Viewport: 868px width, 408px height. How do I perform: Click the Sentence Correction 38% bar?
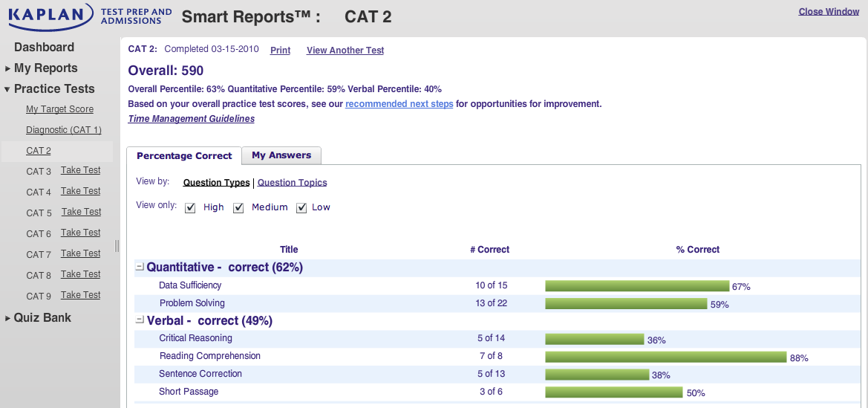pos(597,375)
